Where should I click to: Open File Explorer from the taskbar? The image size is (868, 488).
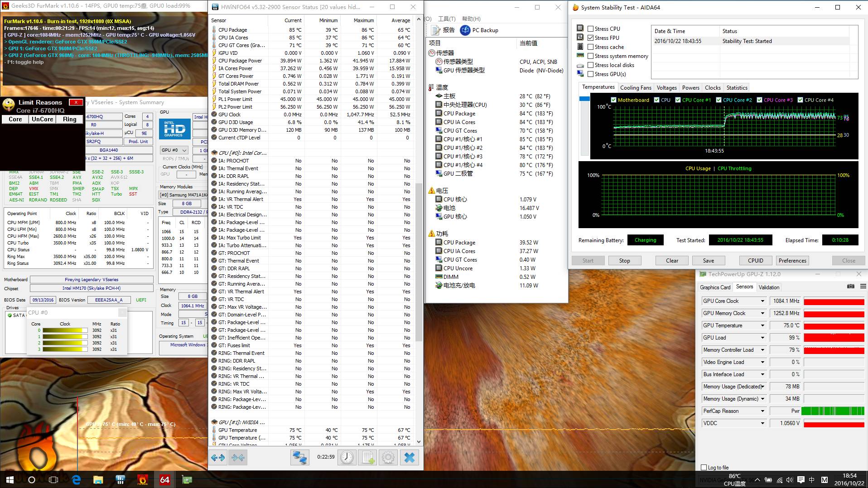[98, 480]
